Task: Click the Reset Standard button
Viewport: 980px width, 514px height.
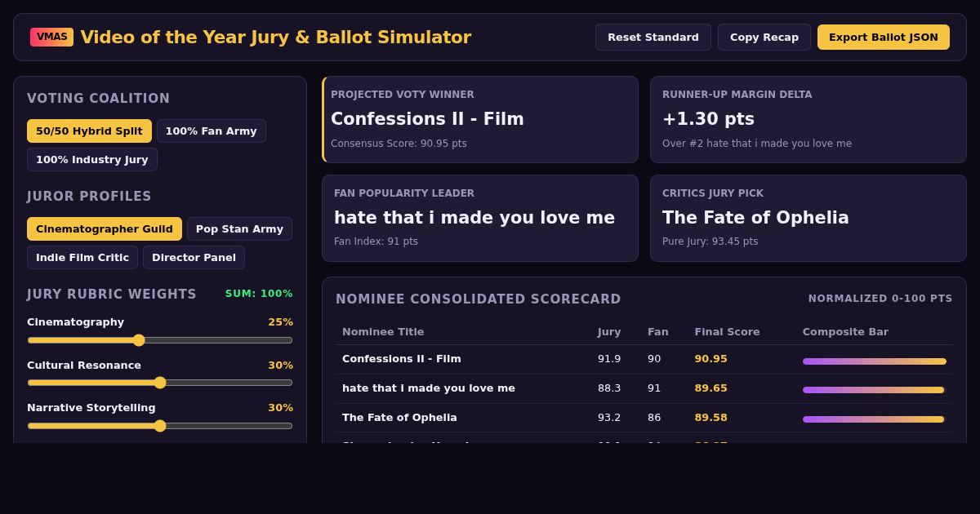Action: [x=653, y=37]
